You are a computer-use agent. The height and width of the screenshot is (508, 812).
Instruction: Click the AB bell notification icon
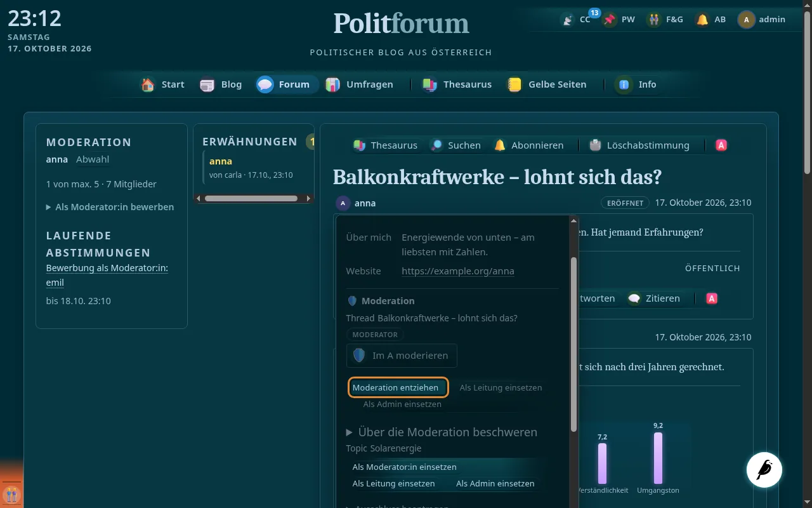[702, 20]
